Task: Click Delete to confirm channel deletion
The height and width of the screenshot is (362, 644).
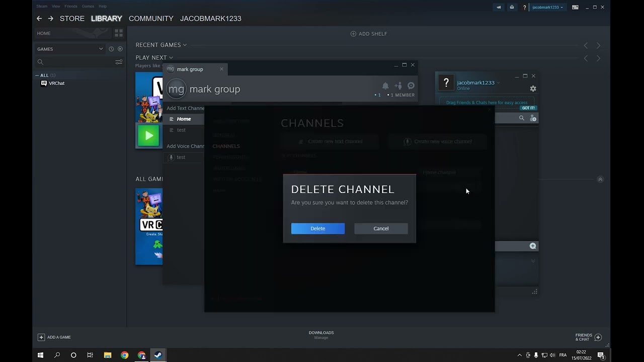Action: (317, 228)
